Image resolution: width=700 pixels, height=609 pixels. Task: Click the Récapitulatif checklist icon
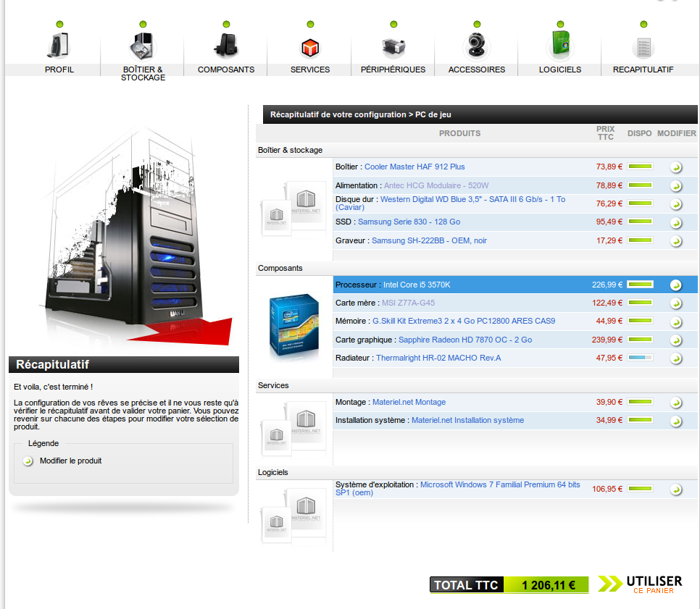tap(643, 47)
